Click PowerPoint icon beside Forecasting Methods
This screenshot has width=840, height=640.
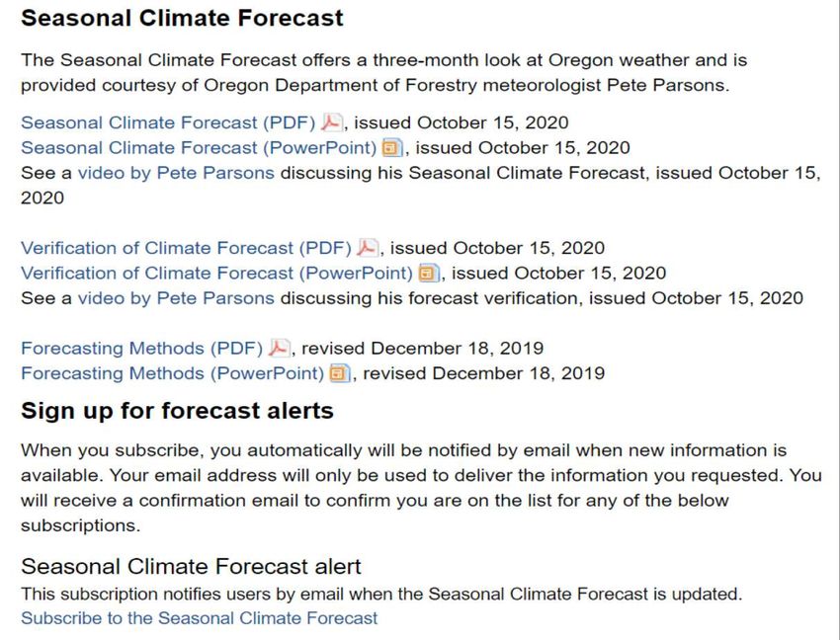(x=340, y=373)
